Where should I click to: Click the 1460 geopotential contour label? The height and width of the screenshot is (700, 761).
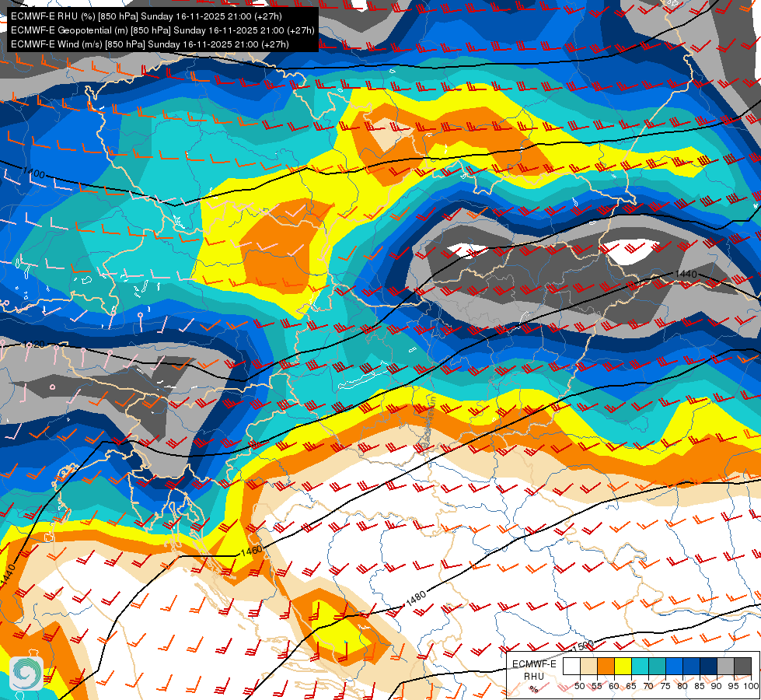point(251,551)
